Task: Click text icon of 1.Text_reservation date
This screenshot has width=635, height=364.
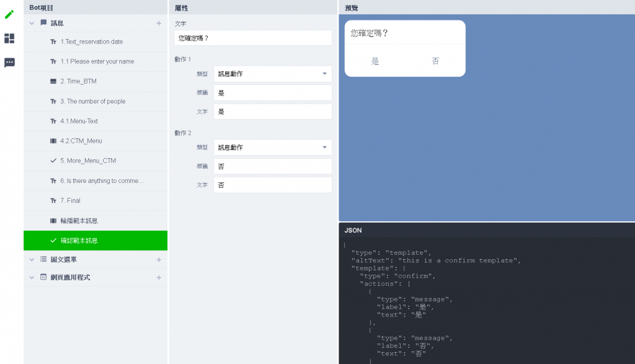Action: [53, 42]
